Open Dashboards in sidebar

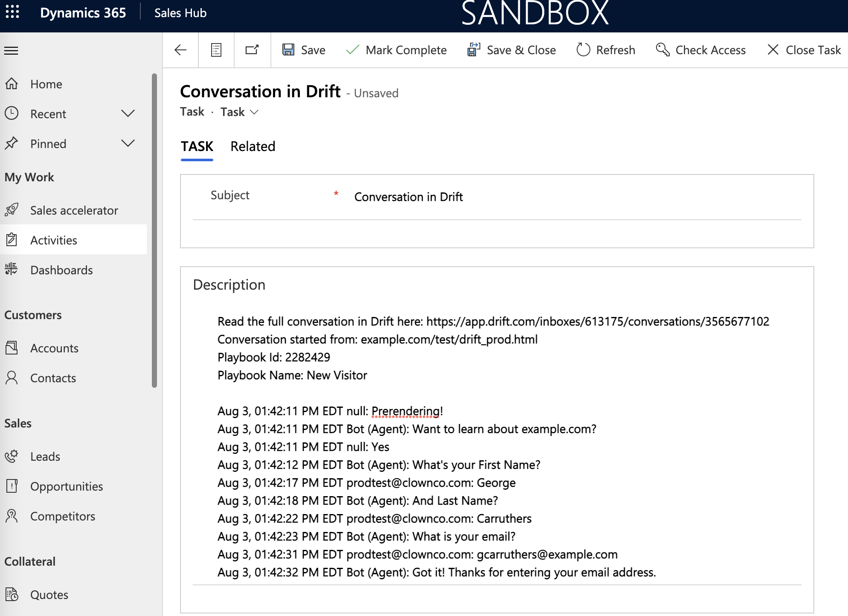coord(73,270)
